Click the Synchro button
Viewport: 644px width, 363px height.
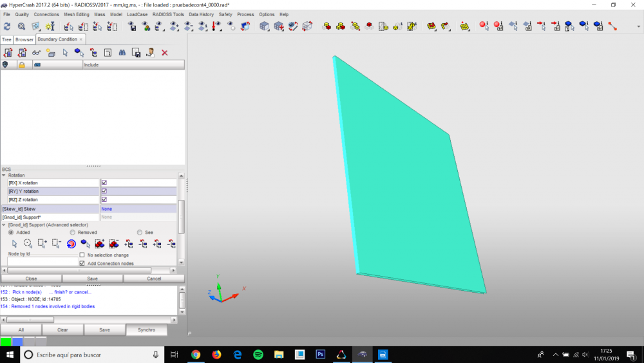click(147, 329)
